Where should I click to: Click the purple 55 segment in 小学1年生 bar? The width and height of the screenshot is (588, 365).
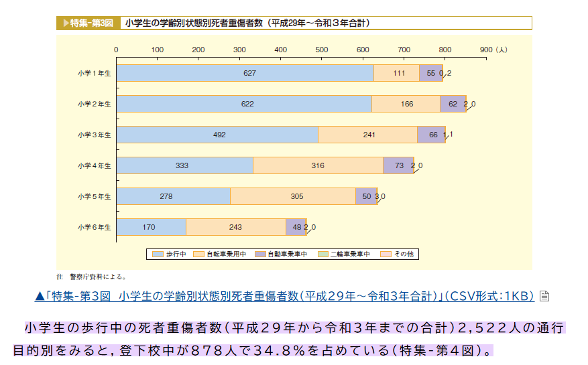click(431, 73)
